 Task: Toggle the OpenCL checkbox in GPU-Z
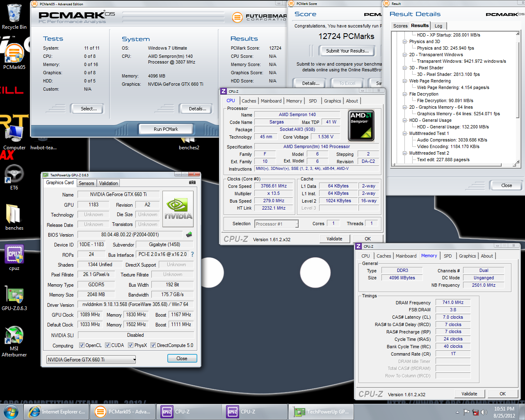pos(82,345)
